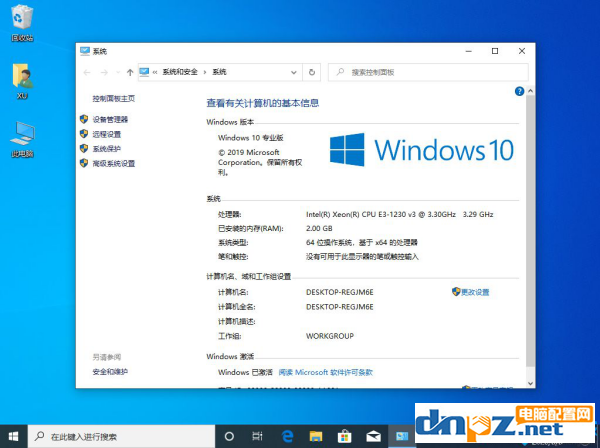Open Cortana circle icon
Viewport: 600px width, 448px height.
pyautogui.click(x=229, y=436)
